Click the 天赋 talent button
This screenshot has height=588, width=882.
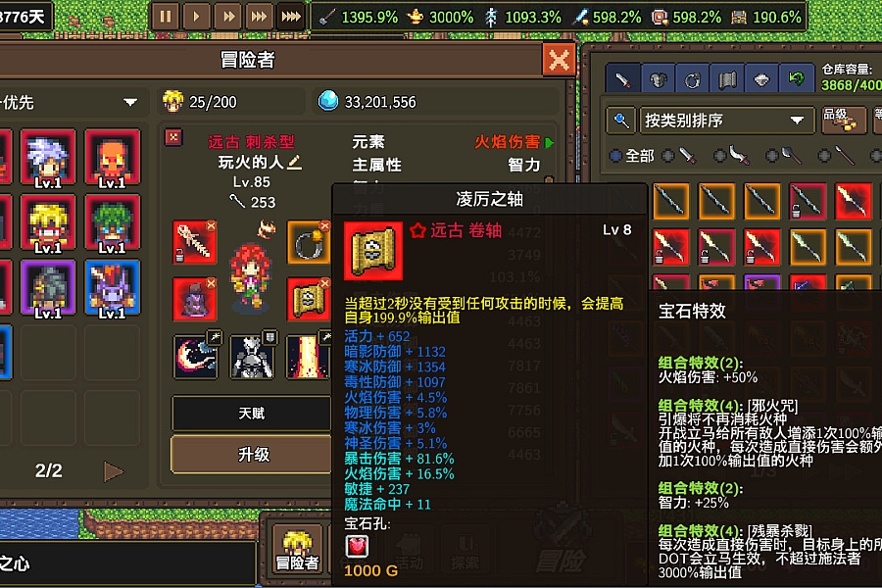252,414
